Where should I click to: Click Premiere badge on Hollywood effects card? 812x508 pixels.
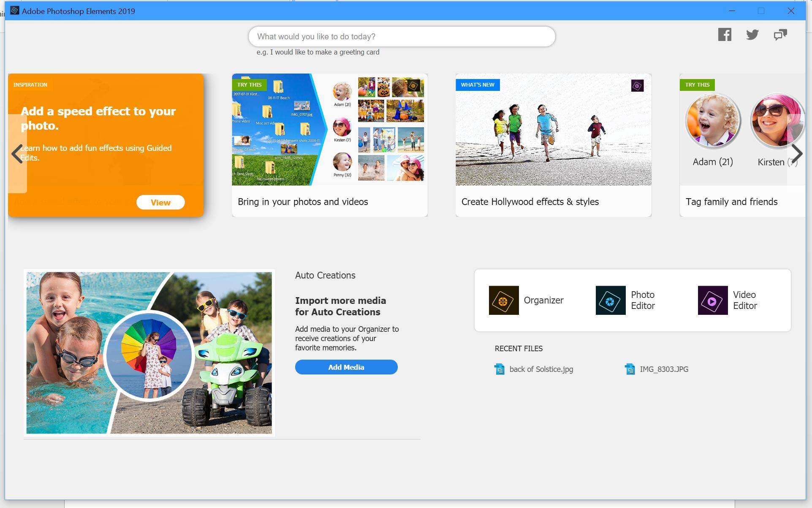(637, 86)
